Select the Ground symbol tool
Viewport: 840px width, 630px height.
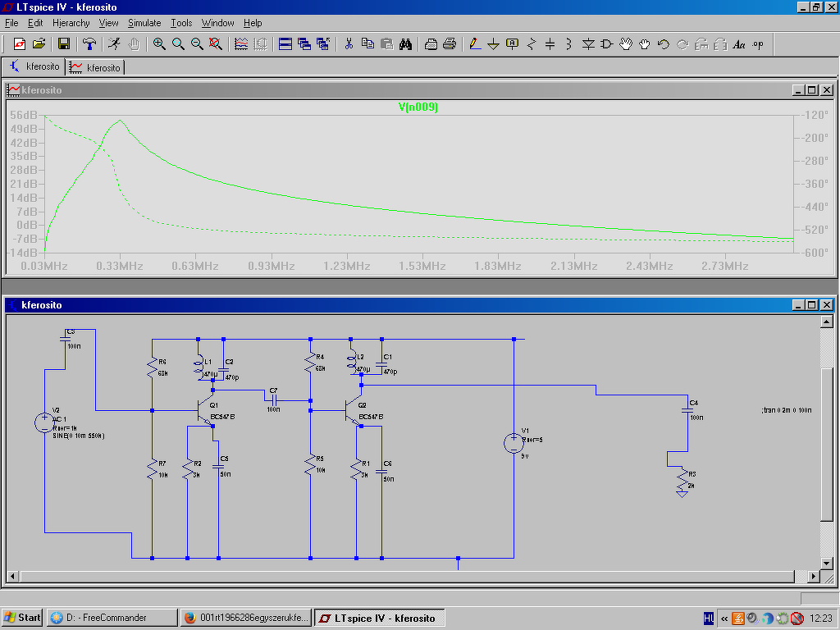(493, 44)
